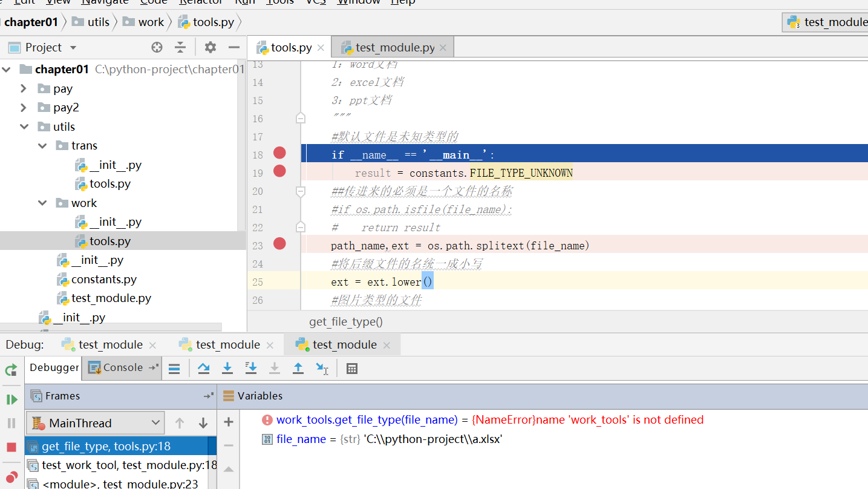
Task: Open the MainThread thread selector
Action: (96, 423)
